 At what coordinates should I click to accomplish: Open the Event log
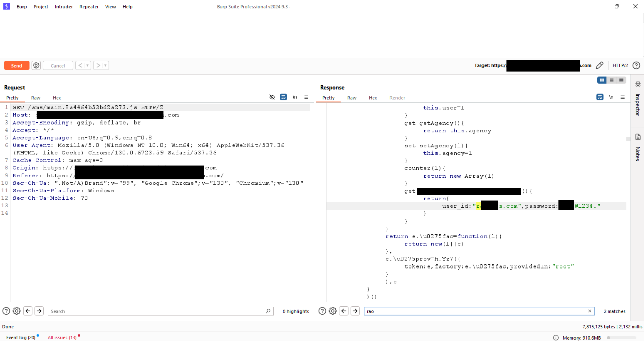click(x=21, y=337)
